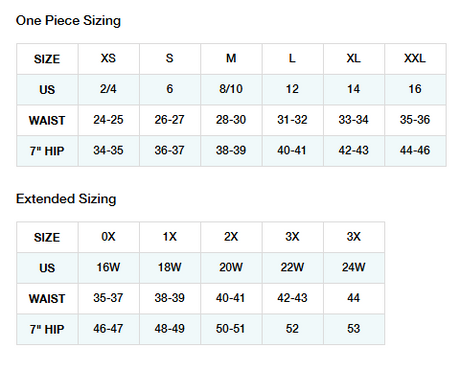The image size is (460, 371).
Task: Click the 24W US size cell
Action: coord(354,268)
